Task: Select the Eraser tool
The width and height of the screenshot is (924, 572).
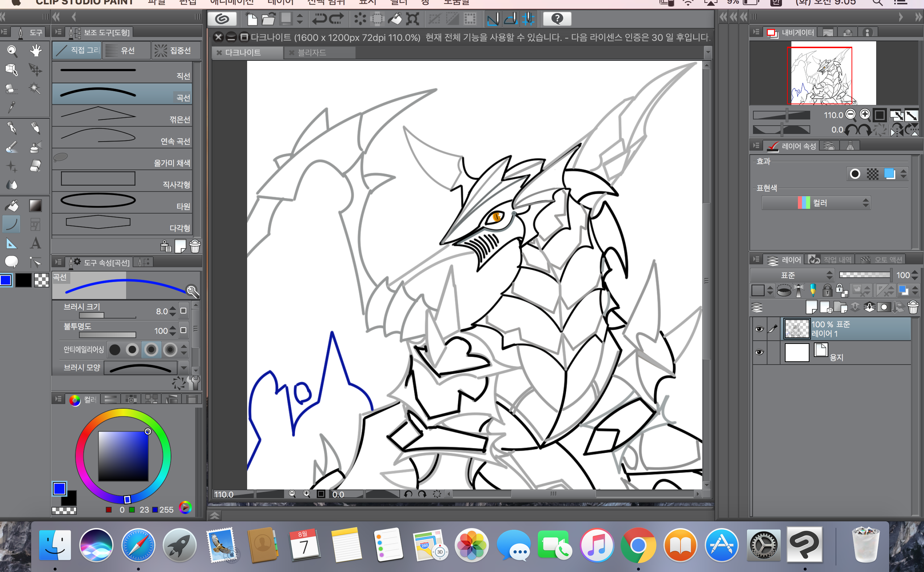Action: click(36, 166)
